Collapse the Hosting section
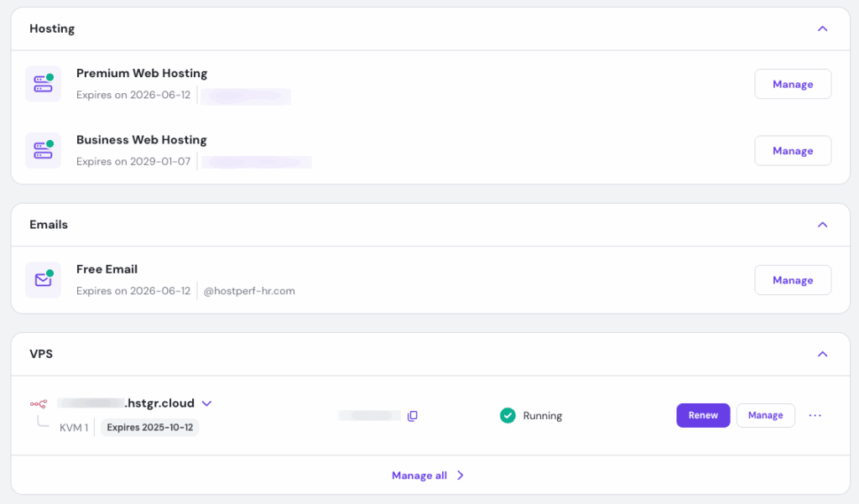This screenshot has width=859, height=504. click(822, 29)
